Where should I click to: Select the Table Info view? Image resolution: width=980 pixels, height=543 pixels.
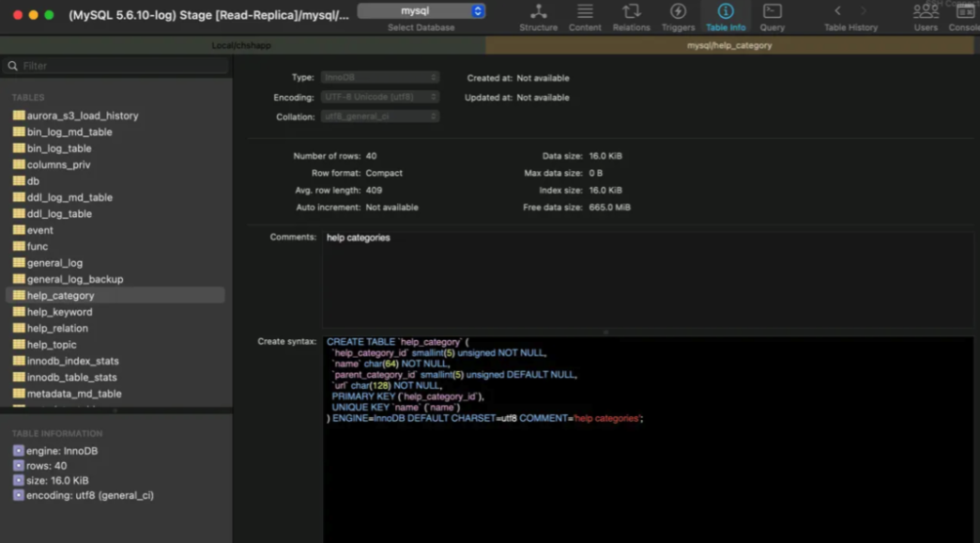click(x=726, y=18)
